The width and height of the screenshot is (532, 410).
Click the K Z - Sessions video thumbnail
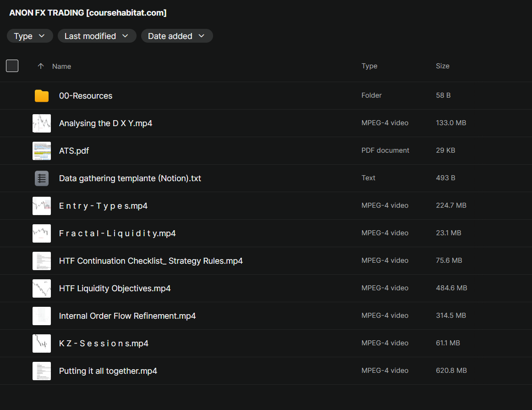point(42,344)
